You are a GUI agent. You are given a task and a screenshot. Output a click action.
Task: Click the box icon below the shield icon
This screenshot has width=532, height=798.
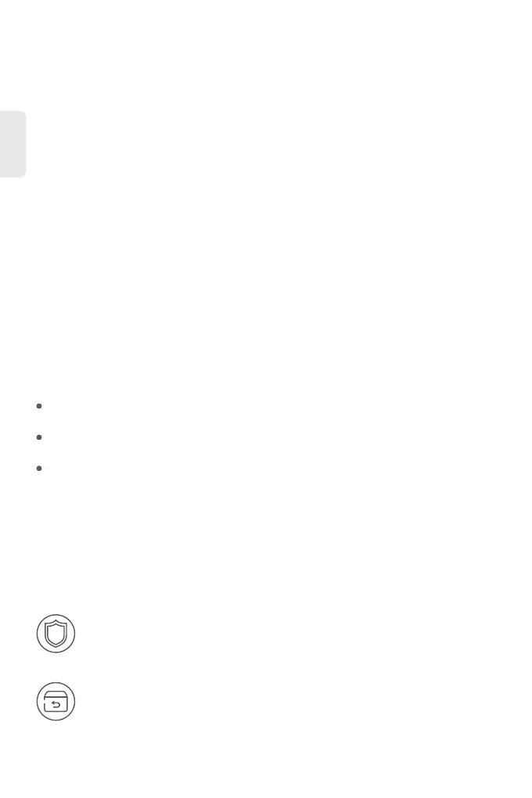56,701
